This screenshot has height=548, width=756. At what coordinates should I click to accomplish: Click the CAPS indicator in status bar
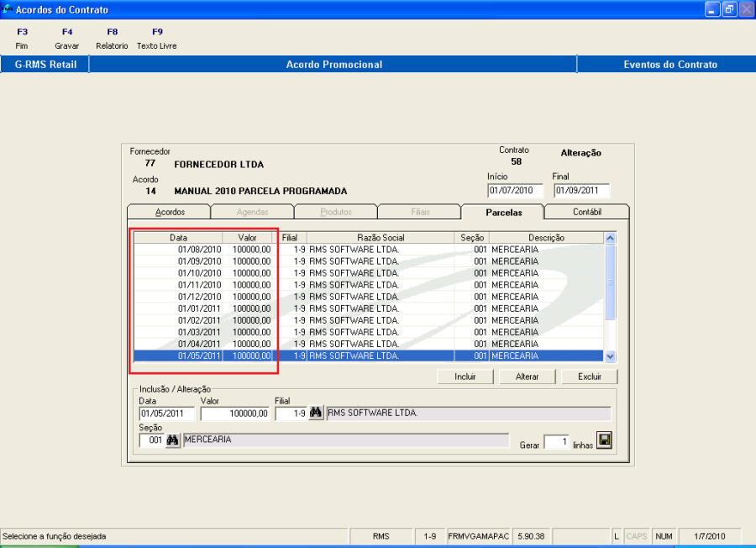coord(637,536)
